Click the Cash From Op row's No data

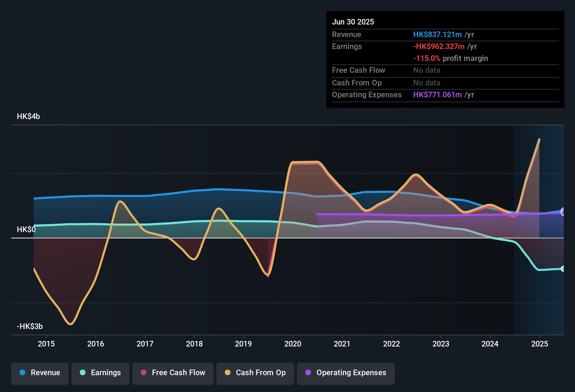tap(427, 83)
